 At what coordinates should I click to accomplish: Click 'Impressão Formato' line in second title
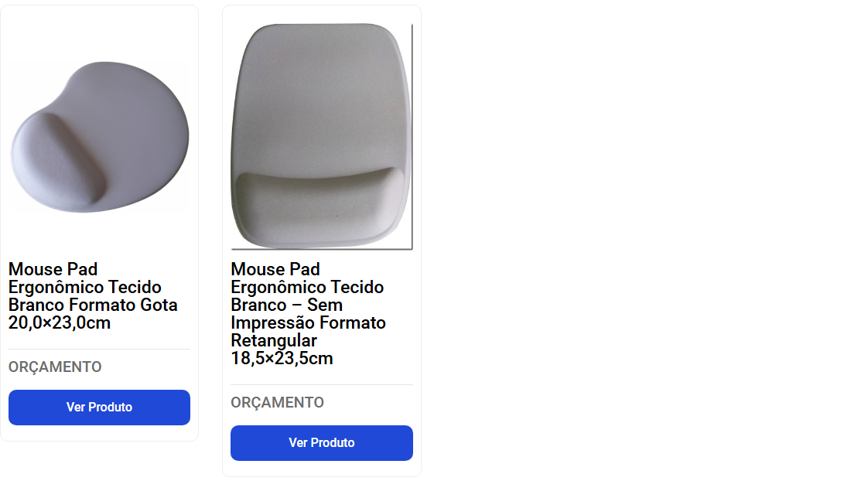pos(309,322)
